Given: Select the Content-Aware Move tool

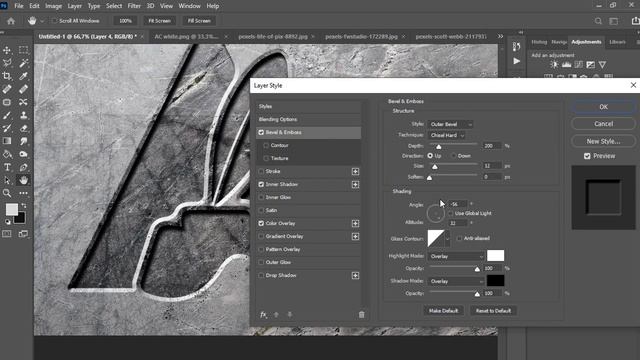Looking at the screenshot, I should tap(23, 102).
